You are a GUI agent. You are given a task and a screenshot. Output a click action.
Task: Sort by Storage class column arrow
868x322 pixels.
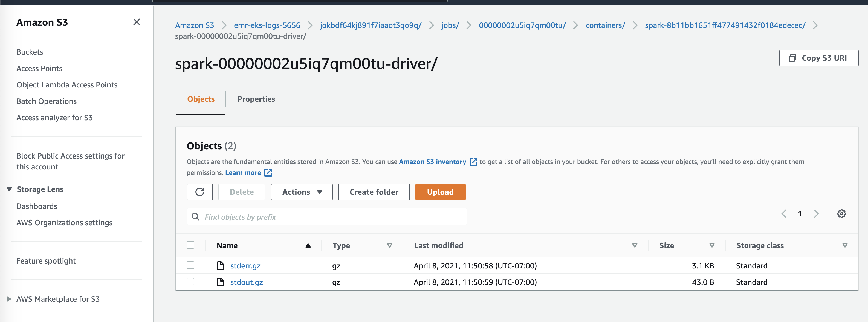point(845,246)
